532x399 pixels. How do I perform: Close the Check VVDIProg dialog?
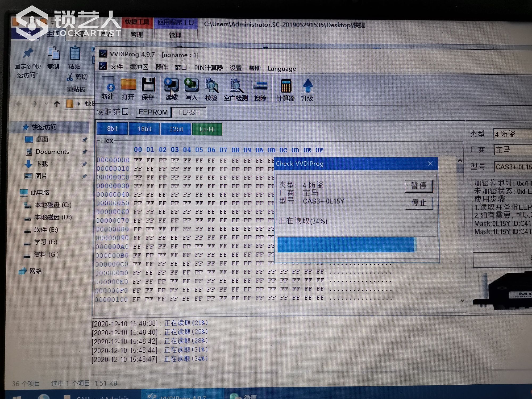point(430,164)
